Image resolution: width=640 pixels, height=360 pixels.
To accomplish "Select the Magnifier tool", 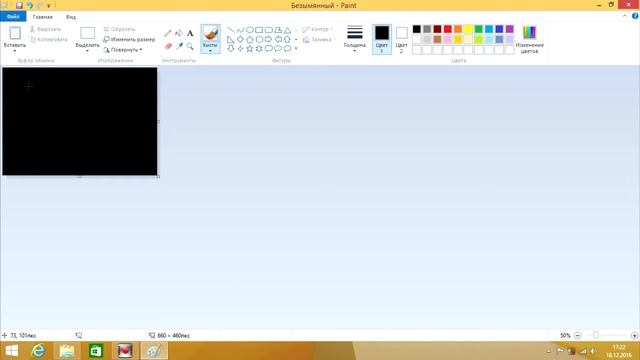I will click(190, 46).
